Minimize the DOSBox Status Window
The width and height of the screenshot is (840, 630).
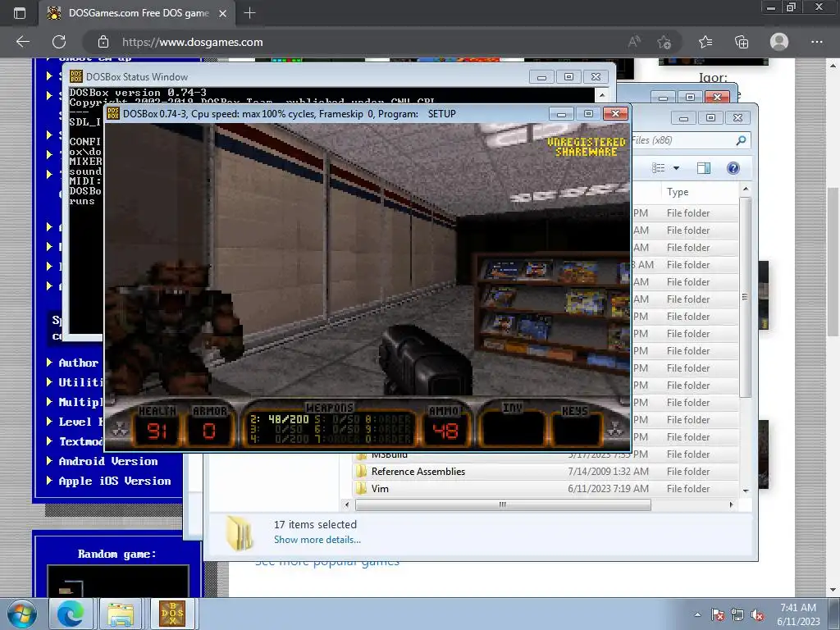[x=541, y=77]
